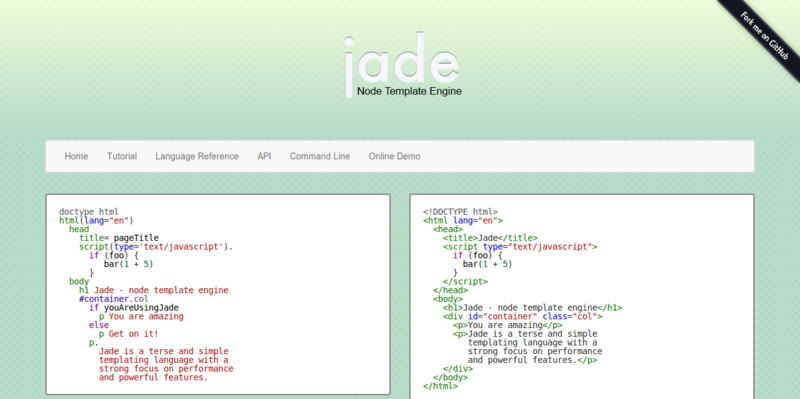Open the Tutorial nav link
Screen dimensions: 800x399
tap(122, 156)
